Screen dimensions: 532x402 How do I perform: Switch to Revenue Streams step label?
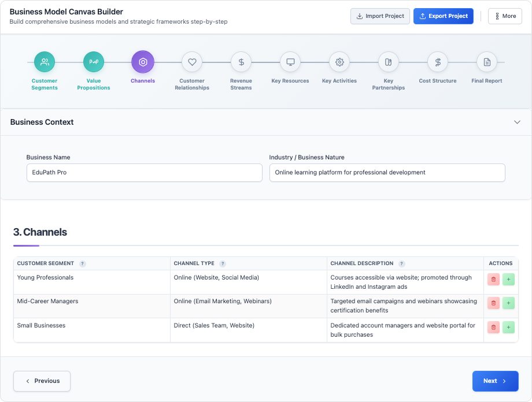click(x=241, y=84)
